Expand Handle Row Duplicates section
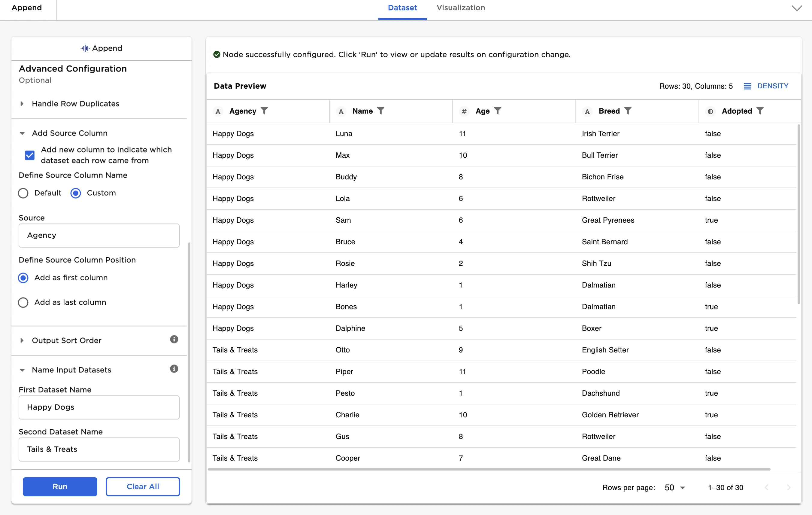Image resolution: width=812 pixels, height=515 pixels. click(22, 104)
